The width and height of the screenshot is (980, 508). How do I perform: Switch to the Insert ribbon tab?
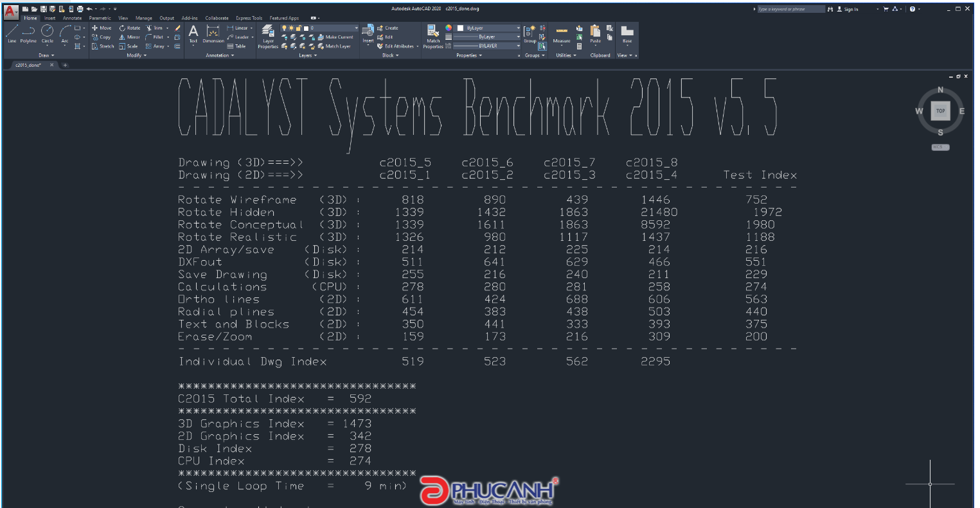(x=49, y=18)
